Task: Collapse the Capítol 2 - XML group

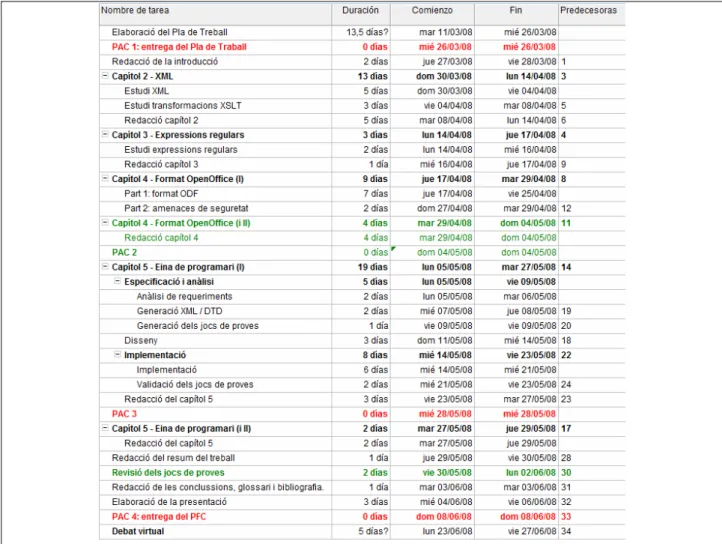Action: coord(105,76)
